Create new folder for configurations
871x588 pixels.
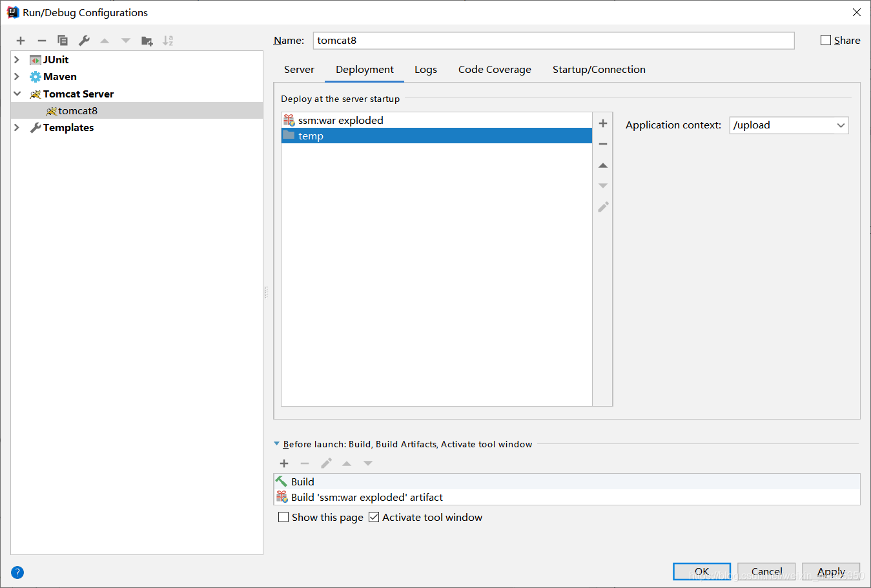pos(147,41)
